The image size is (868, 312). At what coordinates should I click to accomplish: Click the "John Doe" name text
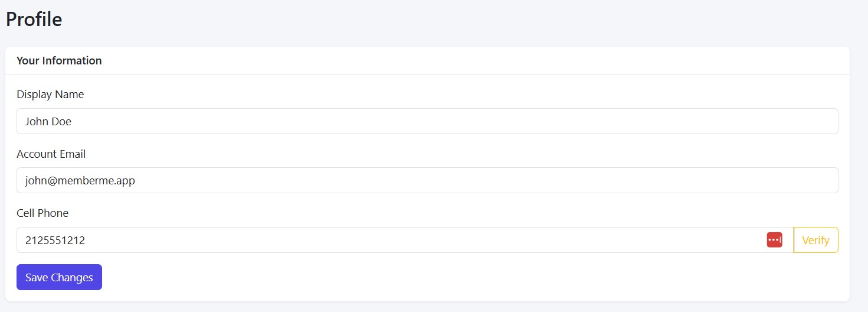tap(48, 122)
